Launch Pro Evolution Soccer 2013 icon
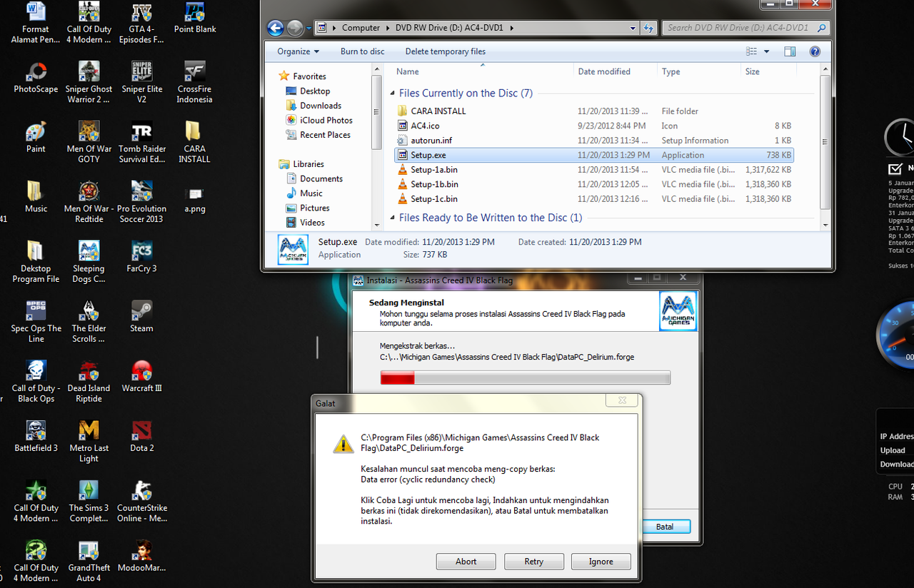 [x=141, y=203]
